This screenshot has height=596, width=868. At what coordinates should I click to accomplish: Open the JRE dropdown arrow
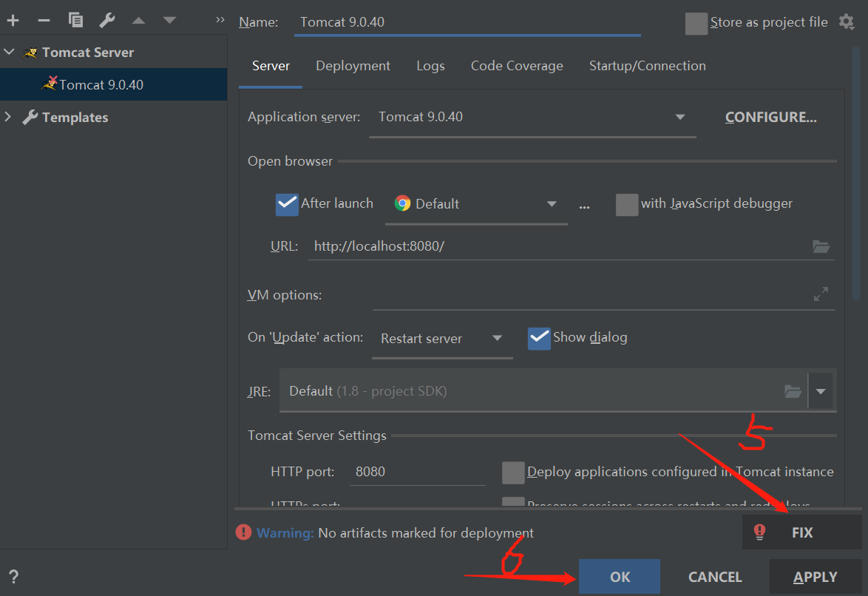821,391
